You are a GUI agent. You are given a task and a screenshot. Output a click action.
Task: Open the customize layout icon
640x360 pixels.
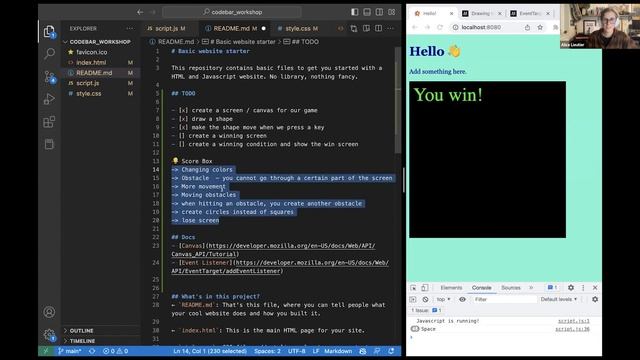(x=391, y=12)
